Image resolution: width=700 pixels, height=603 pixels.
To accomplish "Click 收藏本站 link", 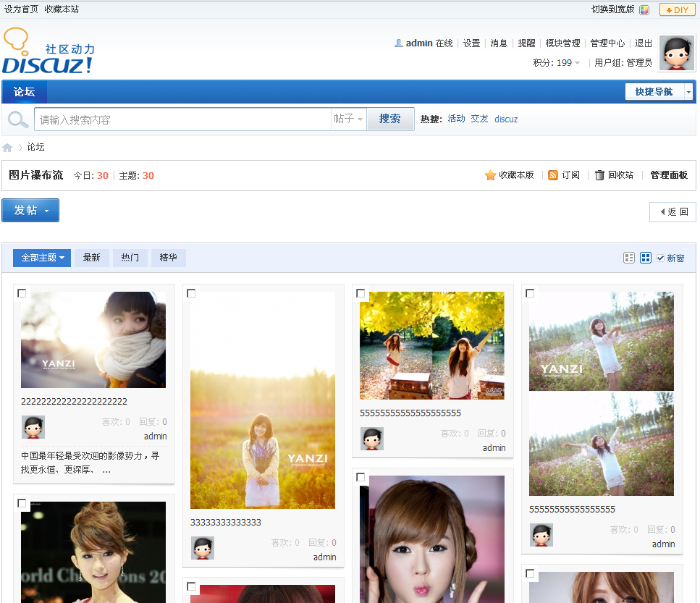I will pos(62,9).
